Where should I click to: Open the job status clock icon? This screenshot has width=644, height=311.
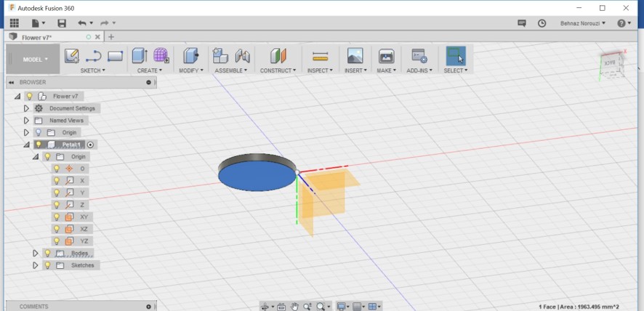(x=542, y=23)
